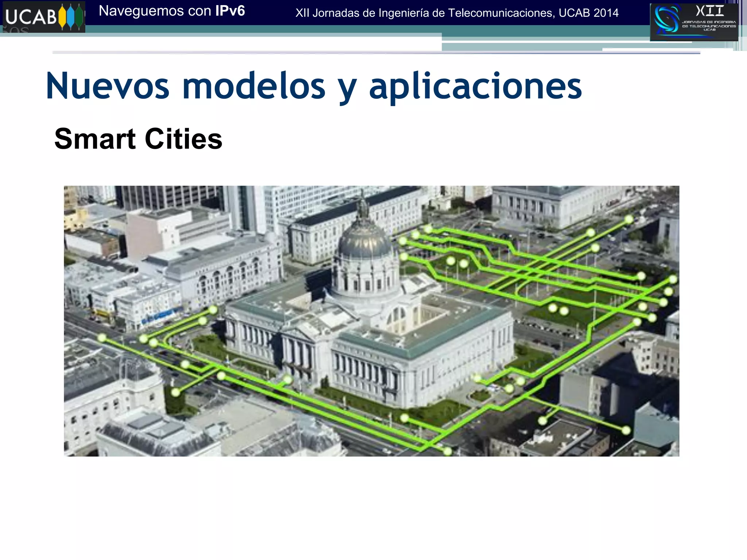Select 'XII Jornadas de Ingeniería de Telecomunicaciones, UCAB 2014'
747x560 pixels.
[457, 13]
